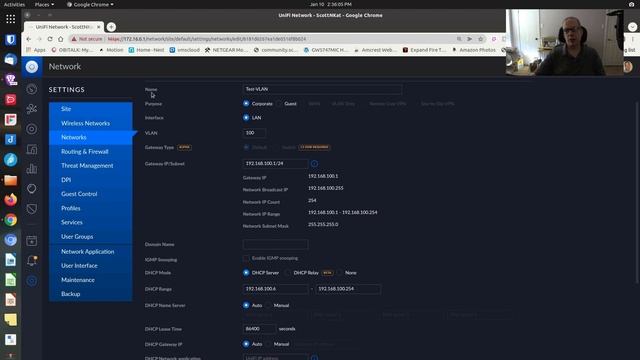Open a new Chrome tab with plus button
Screen dimensions: 640x360
pyautogui.click(x=111, y=27)
